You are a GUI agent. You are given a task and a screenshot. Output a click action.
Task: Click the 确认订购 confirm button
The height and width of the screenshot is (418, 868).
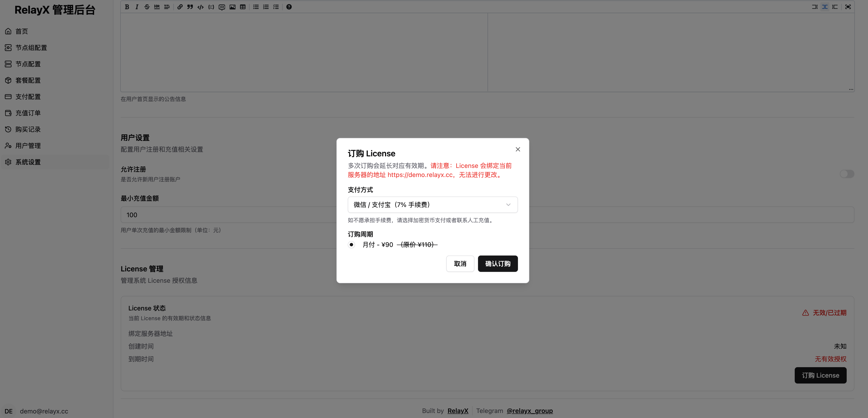(x=498, y=264)
